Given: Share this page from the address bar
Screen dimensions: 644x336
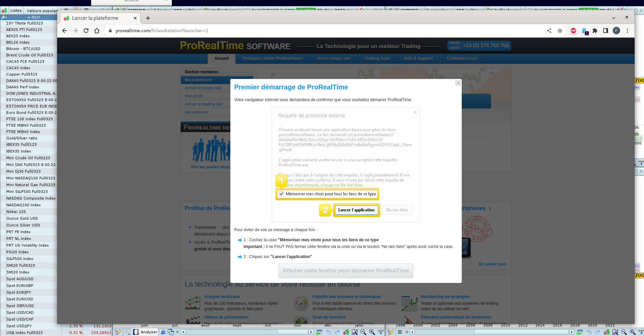Looking at the screenshot, I should 549,31.
